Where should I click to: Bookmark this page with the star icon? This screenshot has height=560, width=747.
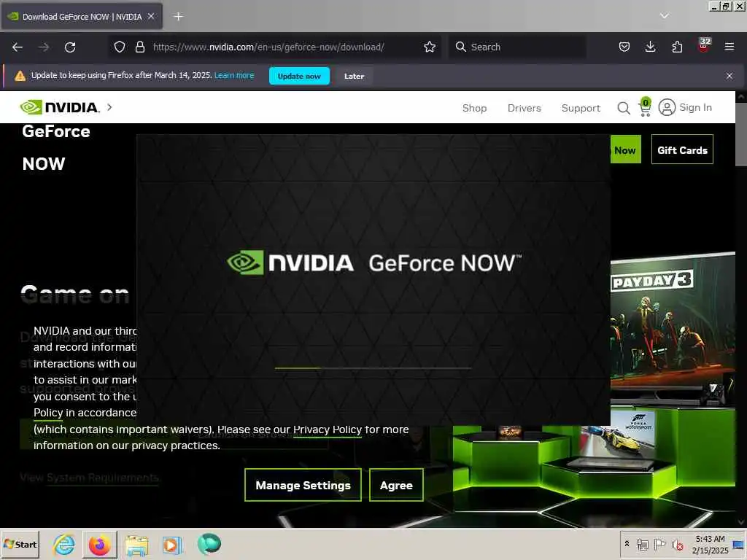point(429,47)
